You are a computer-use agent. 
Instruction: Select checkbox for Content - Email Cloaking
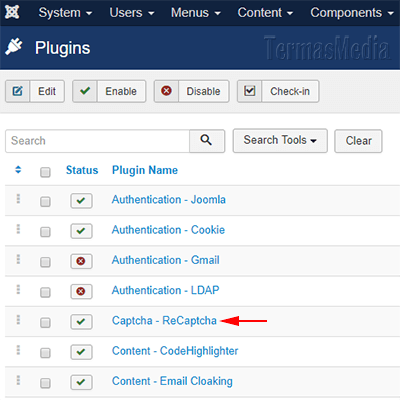pos(45,383)
